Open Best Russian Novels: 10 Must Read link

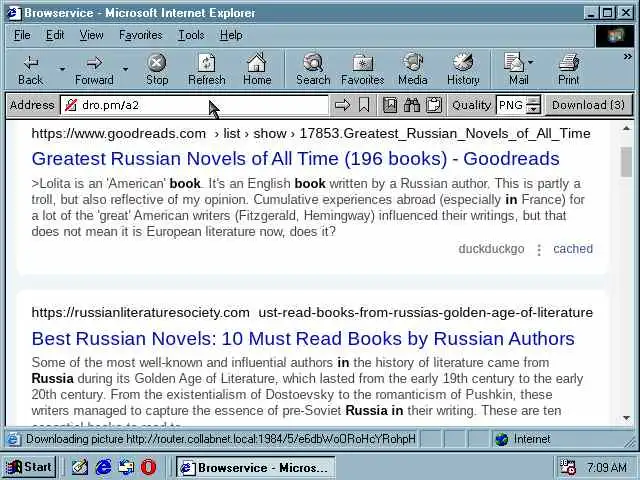[x=303, y=339]
